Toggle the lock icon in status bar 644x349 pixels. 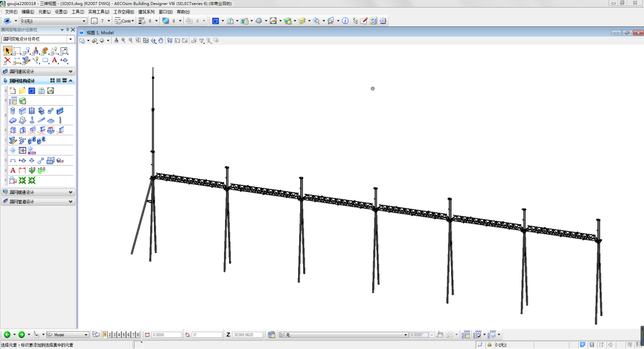click(490, 345)
